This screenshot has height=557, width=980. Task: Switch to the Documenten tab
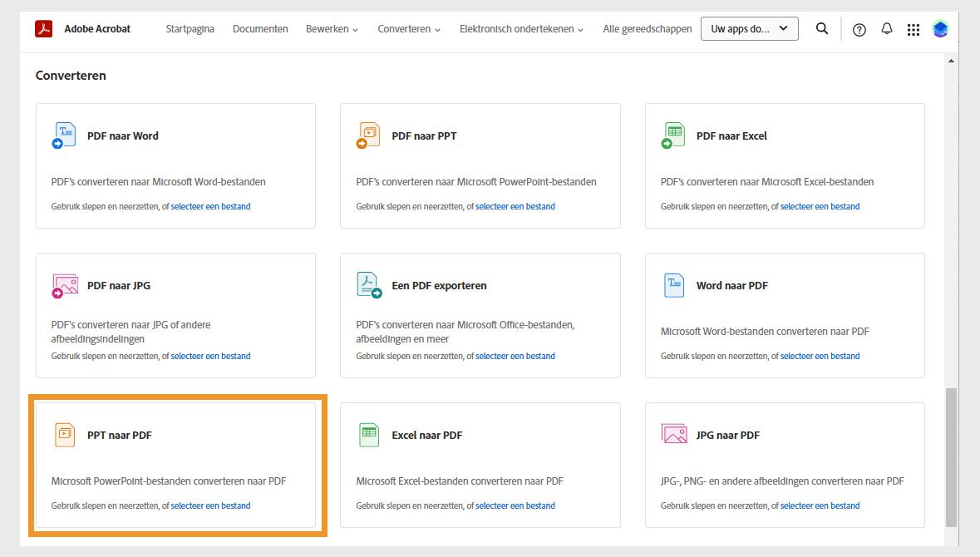click(x=260, y=28)
